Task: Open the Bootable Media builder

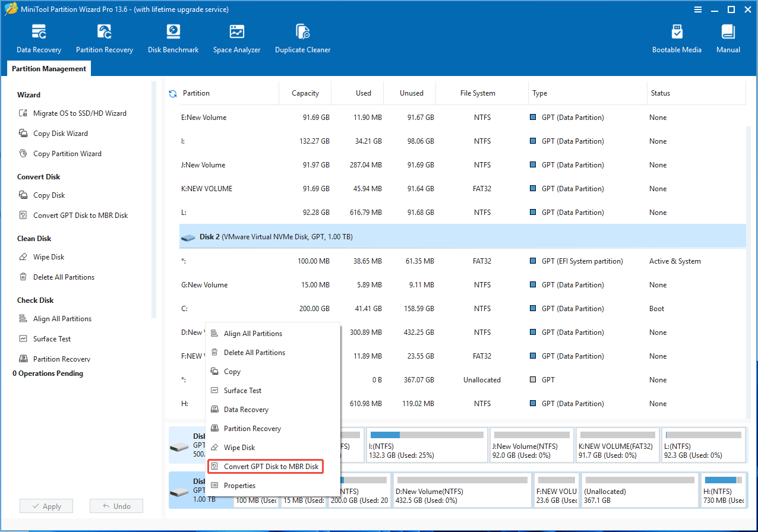Action: tap(677, 37)
